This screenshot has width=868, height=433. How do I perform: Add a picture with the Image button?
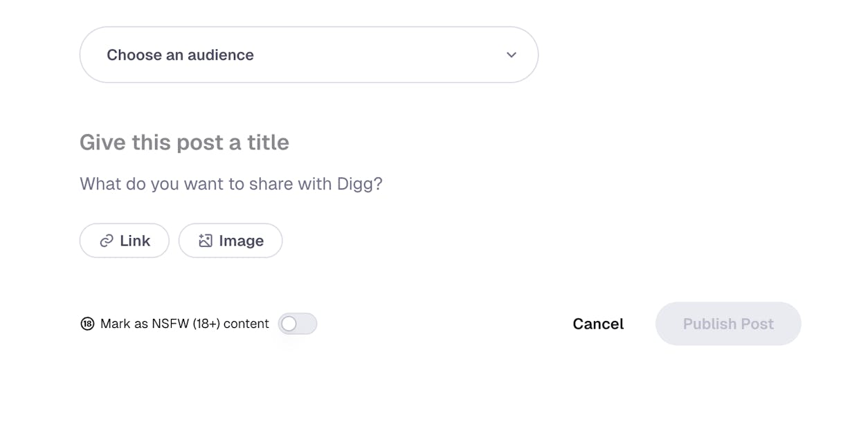click(x=230, y=241)
